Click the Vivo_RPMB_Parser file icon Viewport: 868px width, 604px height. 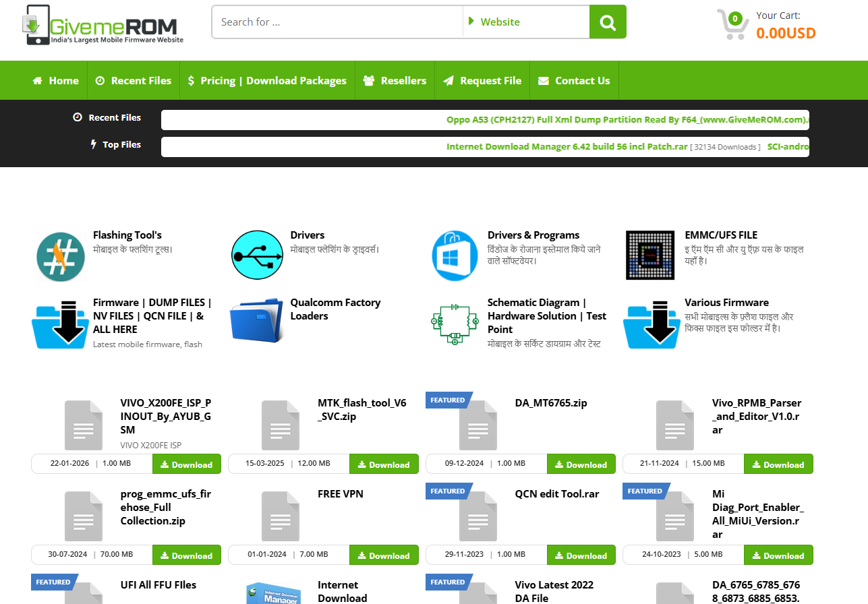point(675,425)
